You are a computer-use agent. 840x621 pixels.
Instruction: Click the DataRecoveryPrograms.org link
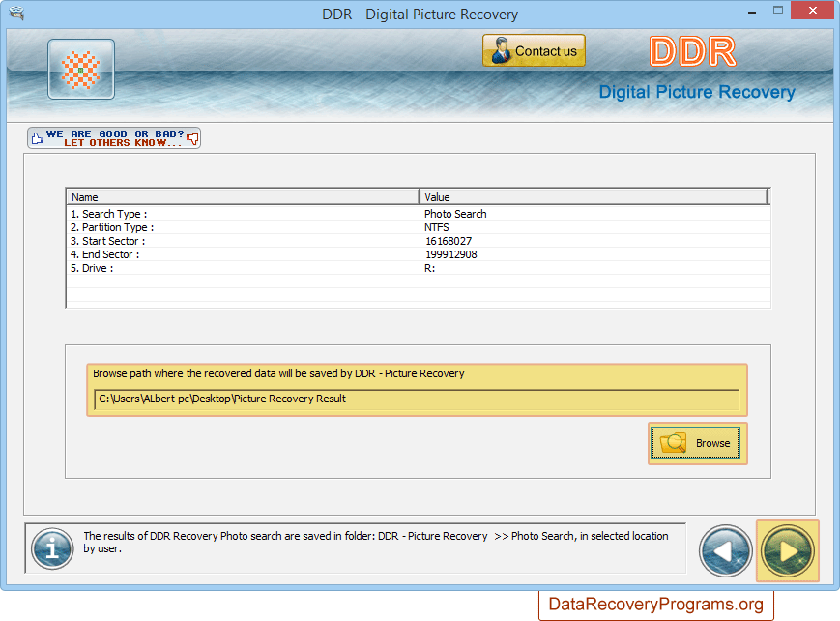pyautogui.click(x=655, y=605)
